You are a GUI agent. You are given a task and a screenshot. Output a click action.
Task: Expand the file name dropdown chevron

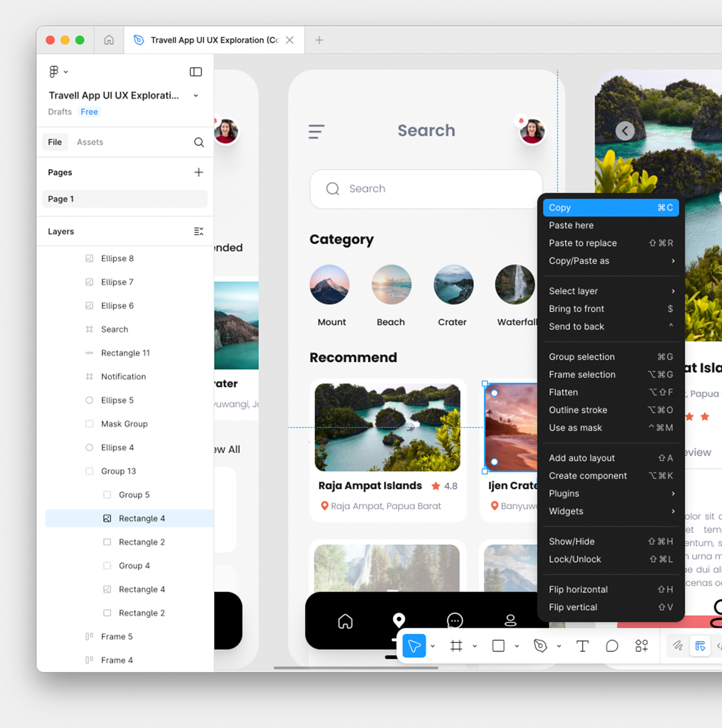point(196,95)
